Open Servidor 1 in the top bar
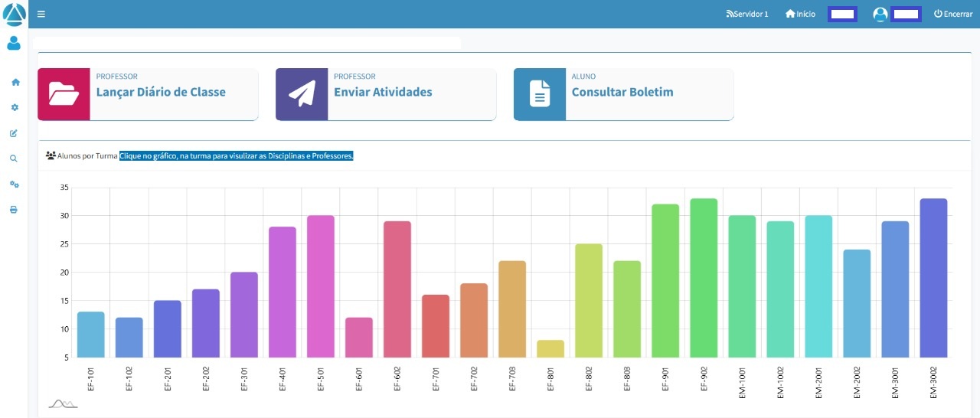The height and width of the screenshot is (418, 980). (746, 14)
